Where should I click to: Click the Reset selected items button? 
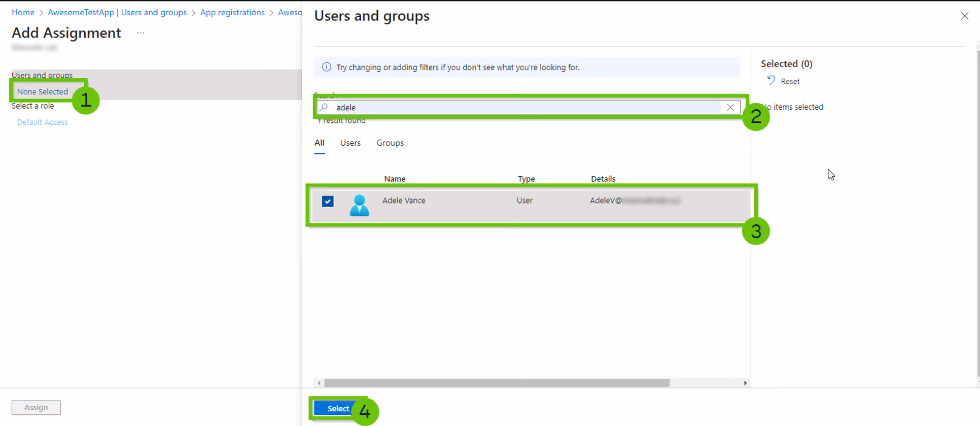click(784, 81)
